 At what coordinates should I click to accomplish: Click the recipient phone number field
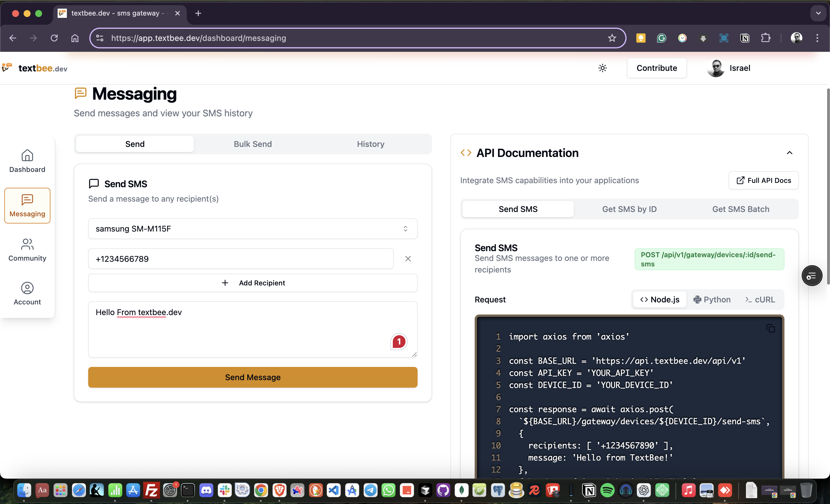(x=241, y=259)
